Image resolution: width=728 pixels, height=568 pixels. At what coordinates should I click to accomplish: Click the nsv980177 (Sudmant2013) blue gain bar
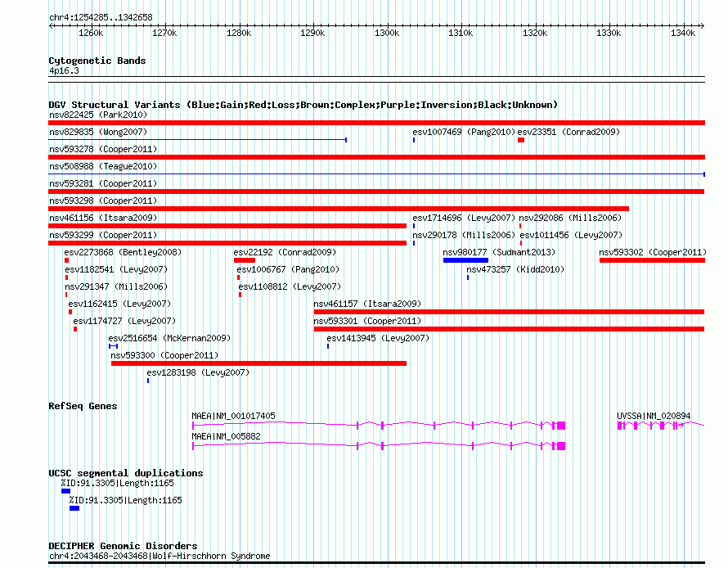pyautogui.click(x=465, y=260)
